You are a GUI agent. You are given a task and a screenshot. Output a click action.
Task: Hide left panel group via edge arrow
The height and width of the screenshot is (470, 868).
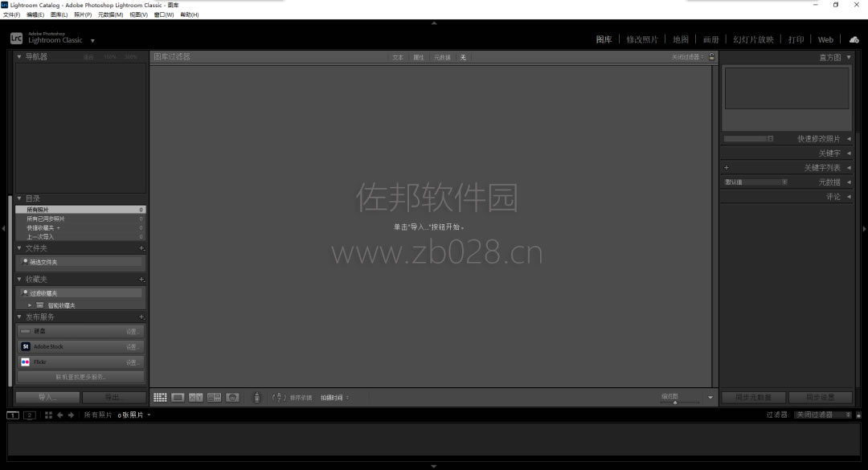[x=3, y=229]
